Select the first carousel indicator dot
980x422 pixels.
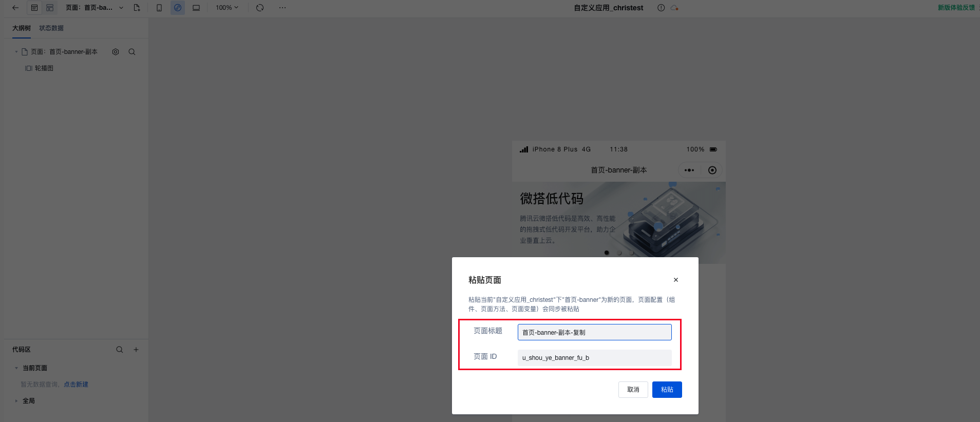coord(607,253)
